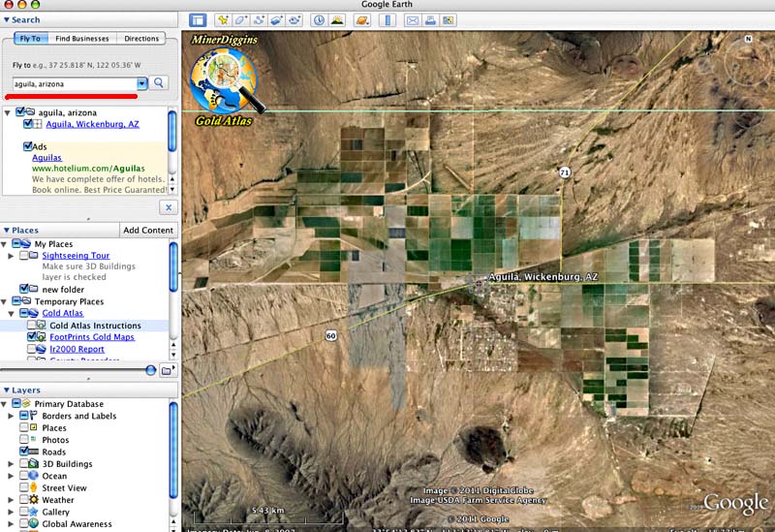This screenshot has width=775, height=532.
Task: Click the search results scrollbar
Action: (172, 132)
